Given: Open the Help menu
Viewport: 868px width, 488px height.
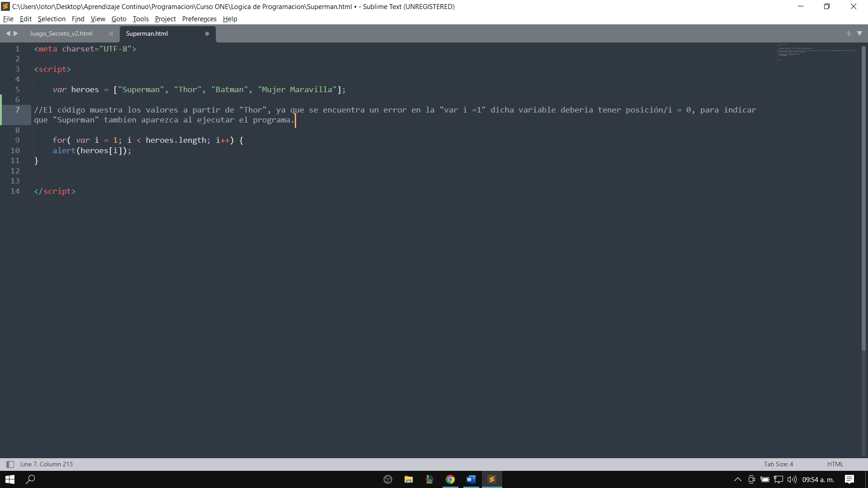Looking at the screenshot, I should [230, 19].
